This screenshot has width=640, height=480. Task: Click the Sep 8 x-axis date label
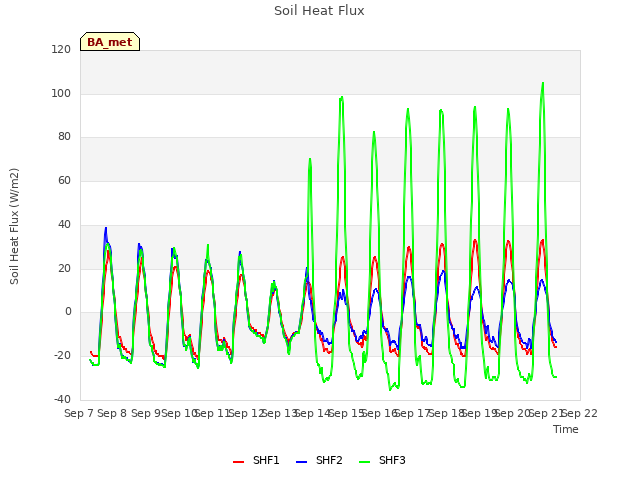coord(112,413)
